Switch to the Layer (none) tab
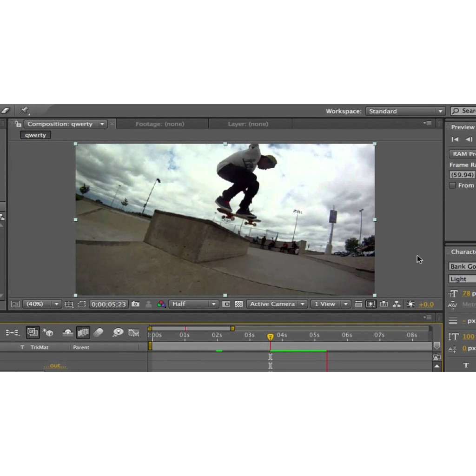 pyautogui.click(x=248, y=124)
